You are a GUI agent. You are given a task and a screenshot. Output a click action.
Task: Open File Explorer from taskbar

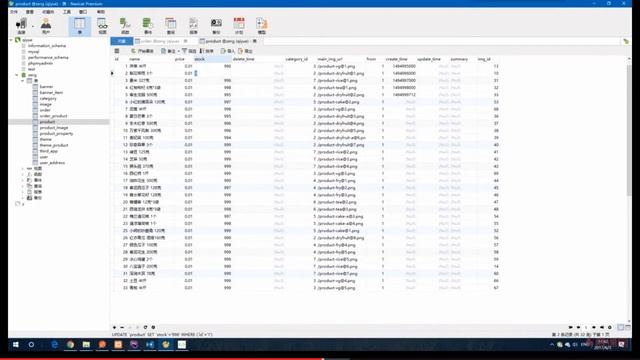86,344
